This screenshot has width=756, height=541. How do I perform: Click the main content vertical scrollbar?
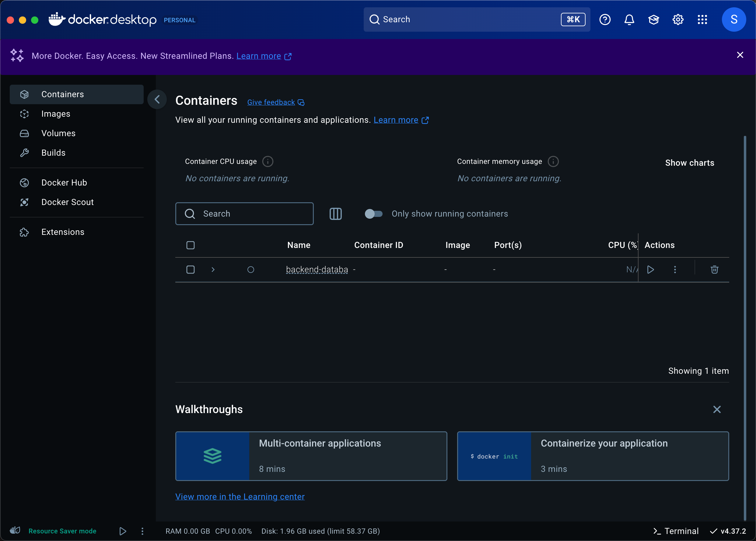click(x=745, y=328)
